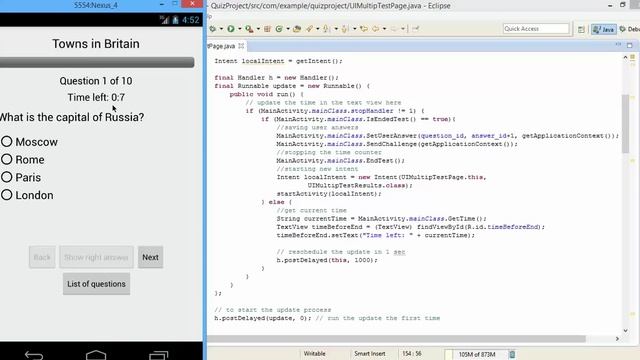Screen dimensions: 640x360
Task: Click the scroll down arrow in editor
Action: [x=625, y=330]
